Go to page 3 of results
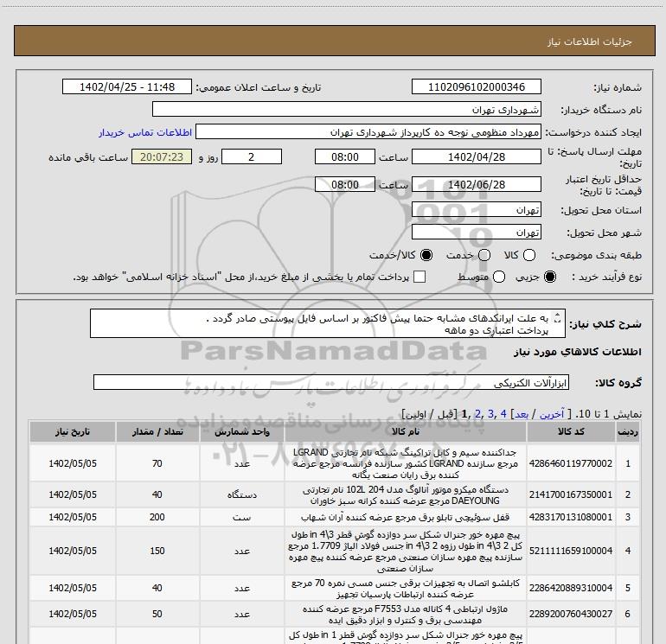Image resolution: width=666 pixels, height=644 pixels. tap(490, 413)
